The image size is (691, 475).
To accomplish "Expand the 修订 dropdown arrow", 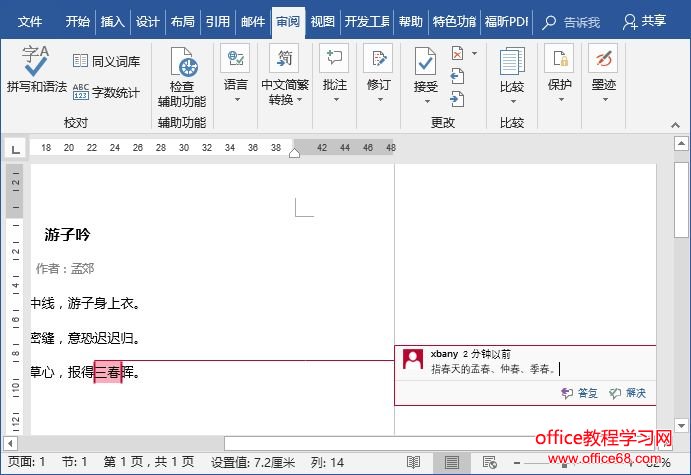I will (x=380, y=100).
